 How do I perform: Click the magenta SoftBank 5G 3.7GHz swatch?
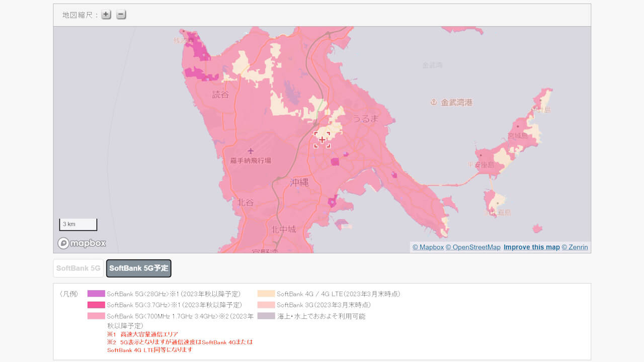[97, 305]
